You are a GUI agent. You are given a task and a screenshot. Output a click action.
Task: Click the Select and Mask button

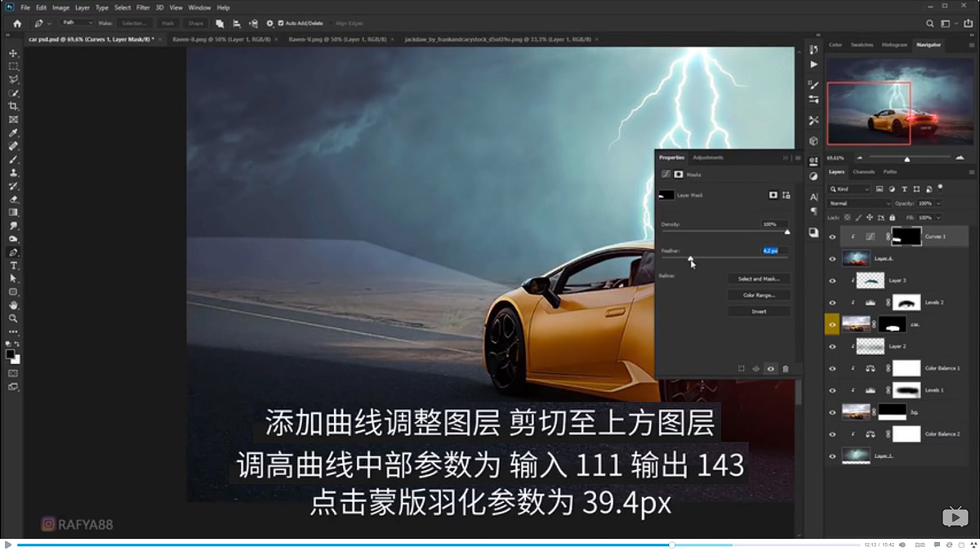click(x=759, y=278)
